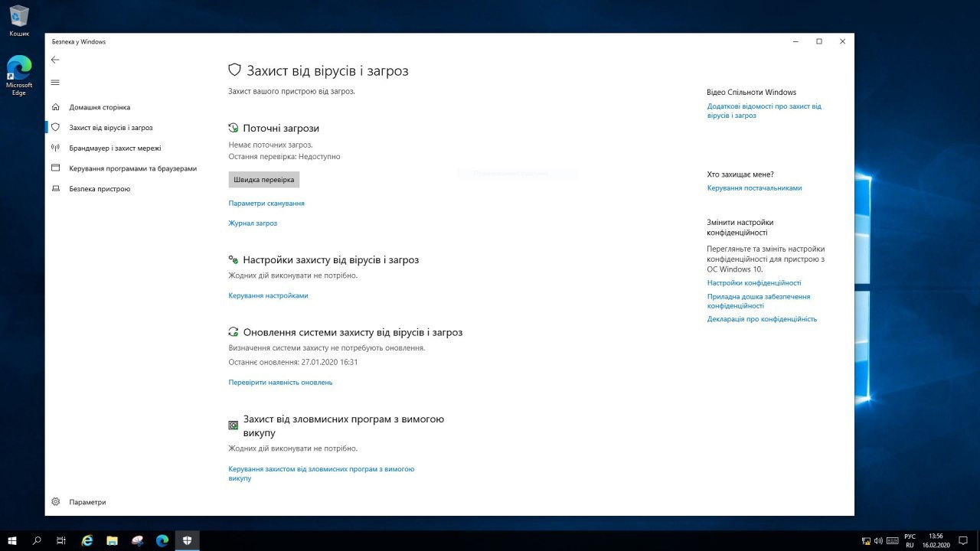Open Параметри at sidebar bottom

[x=87, y=503]
